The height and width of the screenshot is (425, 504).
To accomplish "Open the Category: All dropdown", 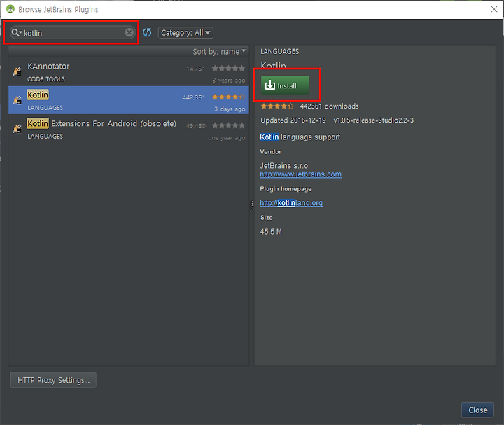I will tap(185, 33).
